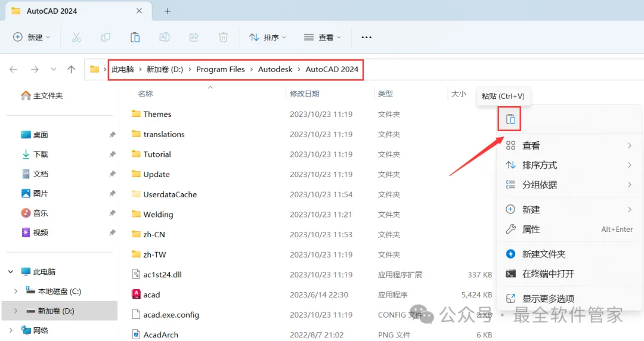Open recent locations dropdown chevron
This screenshot has height=341, width=644.
pyautogui.click(x=54, y=69)
